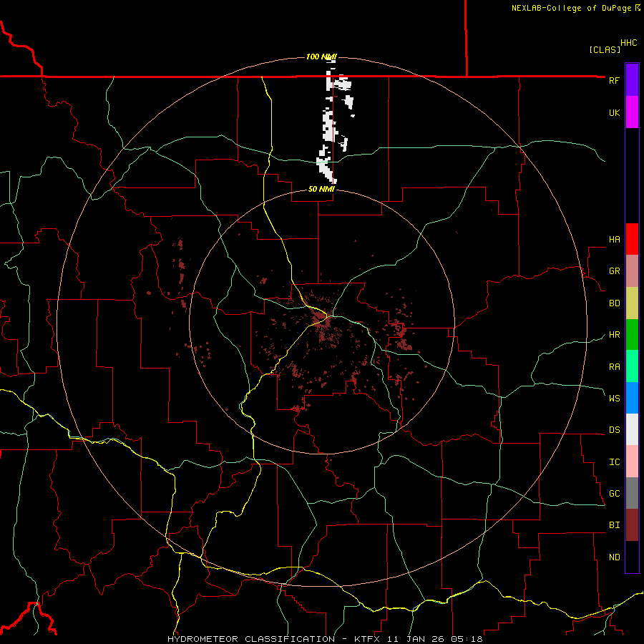Image resolution: width=644 pixels, height=644 pixels.
Task: Click the WS blue legend swatch
Action: pos(632,398)
